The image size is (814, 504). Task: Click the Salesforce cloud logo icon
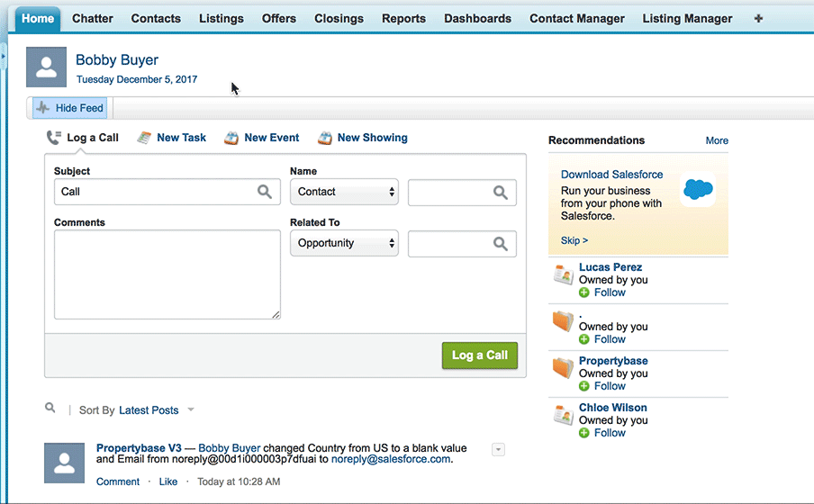click(698, 190)
